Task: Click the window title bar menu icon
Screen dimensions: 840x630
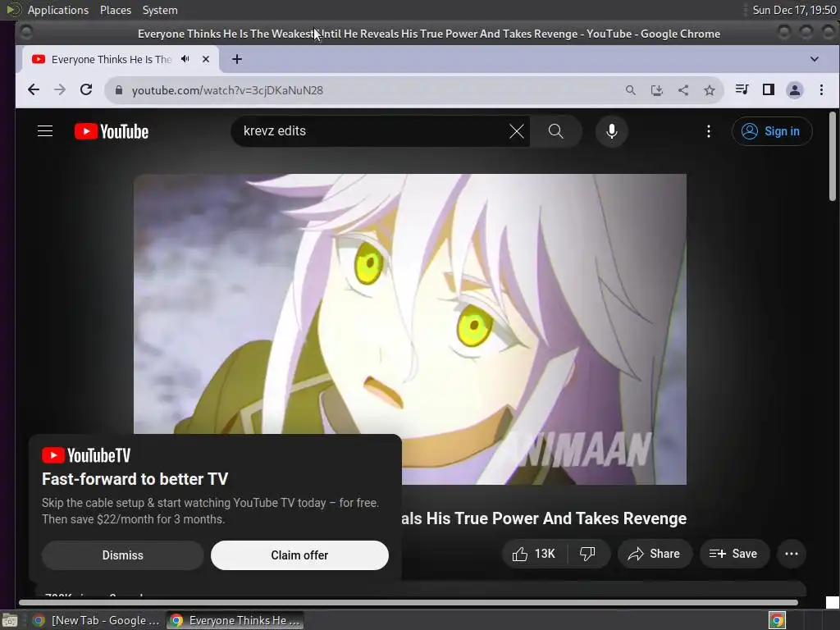Action: pos(25,33)
